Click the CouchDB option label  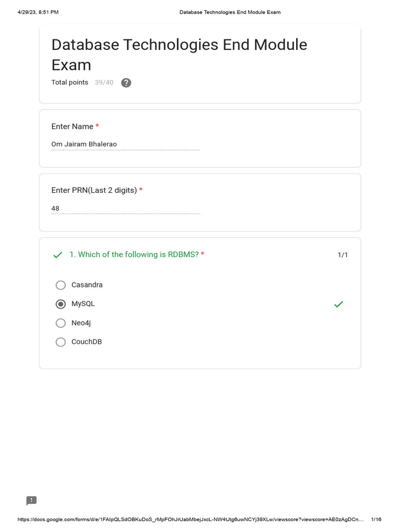coord(87,342)
